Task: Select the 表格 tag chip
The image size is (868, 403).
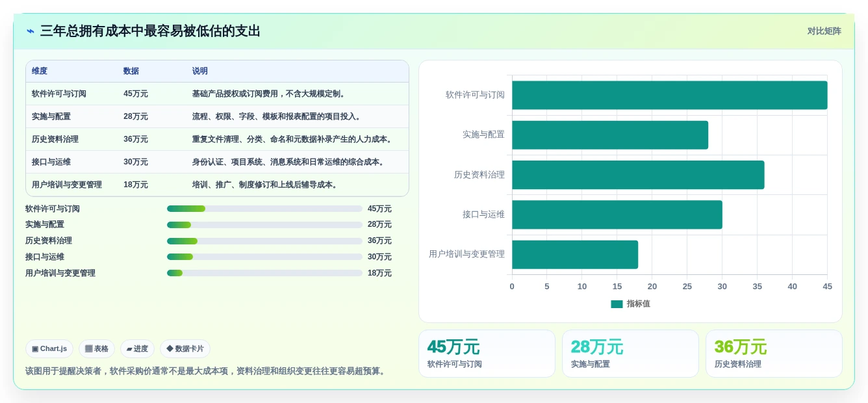Action: click(x=97, y=348)
